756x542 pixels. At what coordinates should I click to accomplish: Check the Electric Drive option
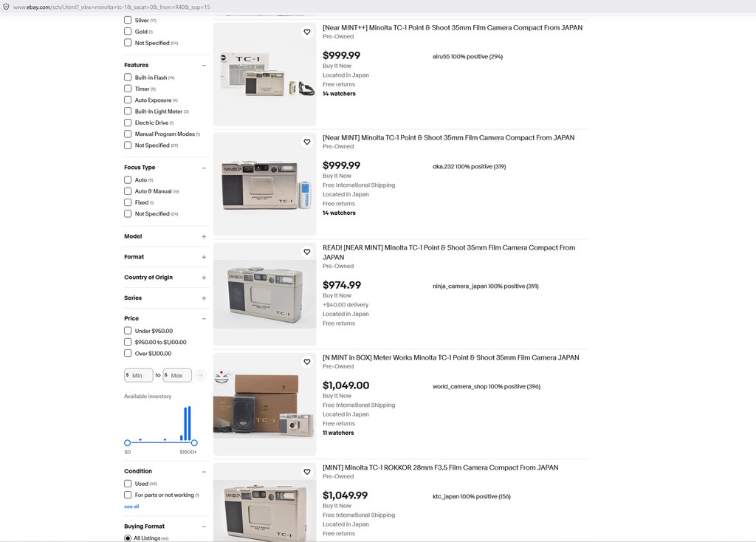(x=128, y=123)
